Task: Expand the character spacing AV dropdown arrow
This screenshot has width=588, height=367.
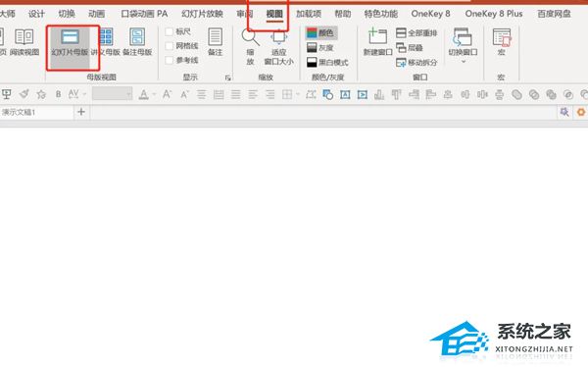Action: 84,94
